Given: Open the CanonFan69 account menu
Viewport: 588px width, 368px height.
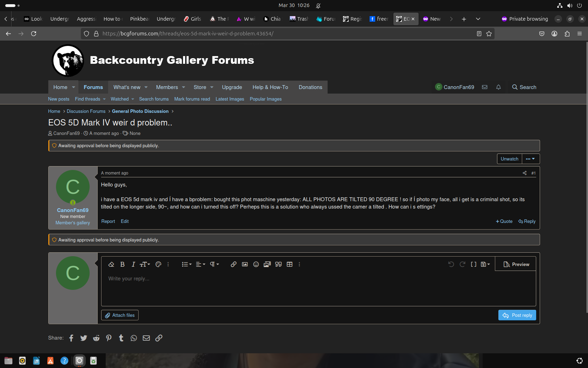Looking at the screenshot, I should 455,87.
